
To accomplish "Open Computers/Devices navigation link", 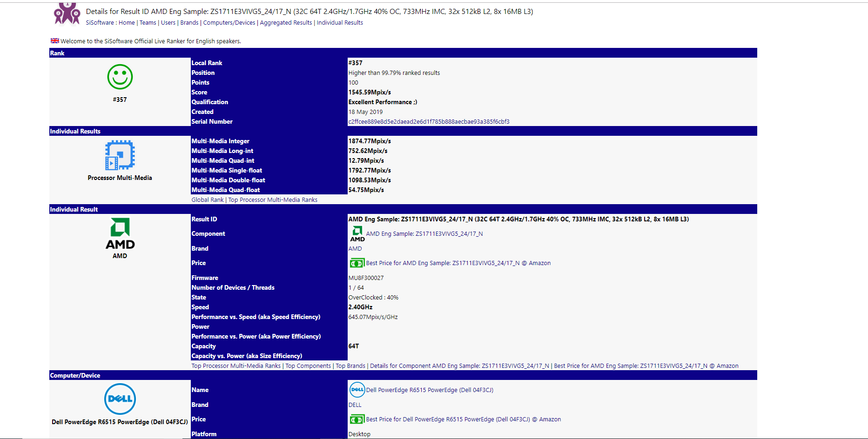I will [x=229, y=23].
